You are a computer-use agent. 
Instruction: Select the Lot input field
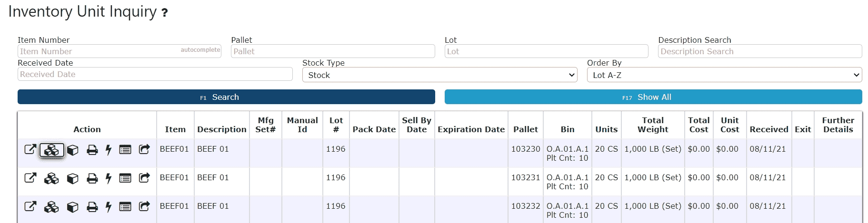tap(546, 51)
